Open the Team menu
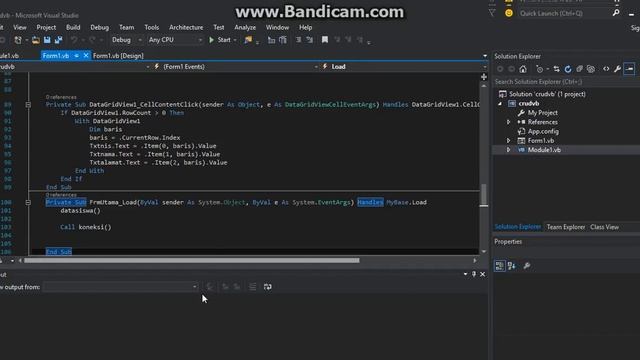This screenshot has height=360, width=640. [x=127, y=27]
